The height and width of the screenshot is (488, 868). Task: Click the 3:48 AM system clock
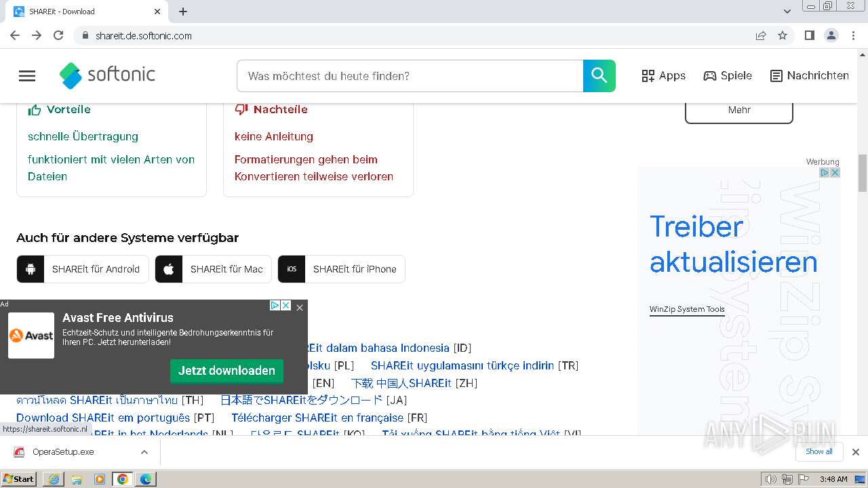point(833,479)
